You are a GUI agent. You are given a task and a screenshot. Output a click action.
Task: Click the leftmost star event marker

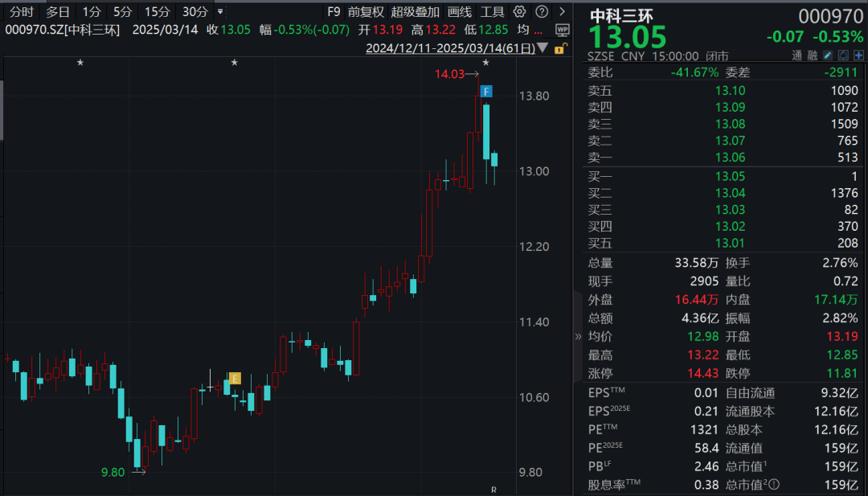tap(80, 63)
